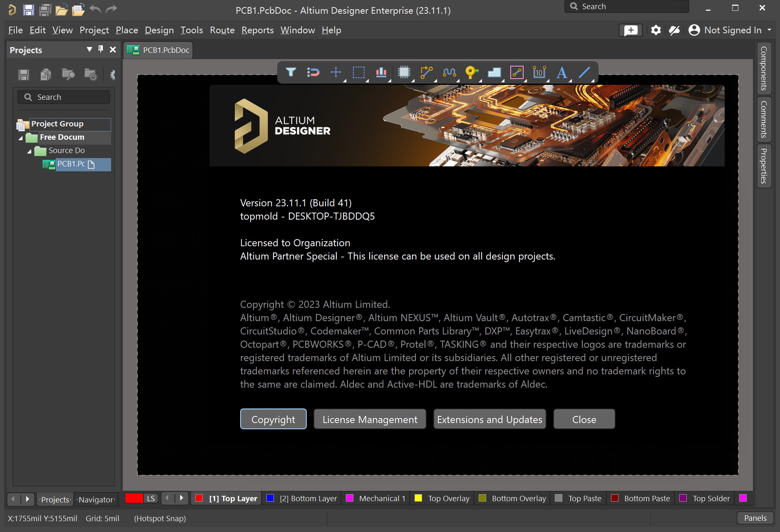The width and height of the screenshot is (780, 532).
Task: Select the Place Dimension tool
Action: coord(539,72)
